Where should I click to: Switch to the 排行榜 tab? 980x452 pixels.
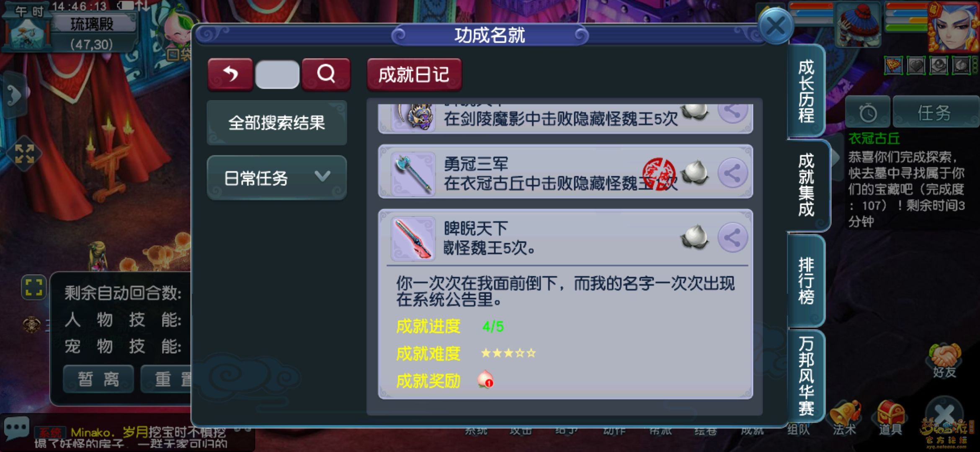point(806,280)
